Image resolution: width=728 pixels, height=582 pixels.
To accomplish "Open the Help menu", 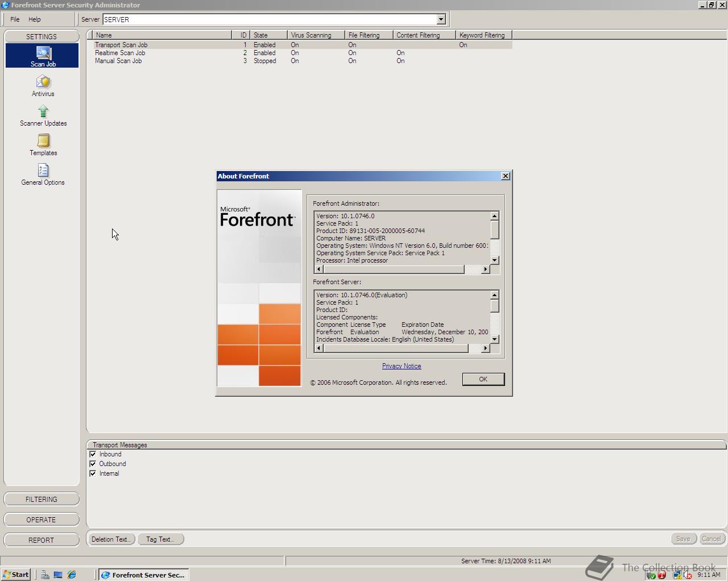I will (35, 19).
